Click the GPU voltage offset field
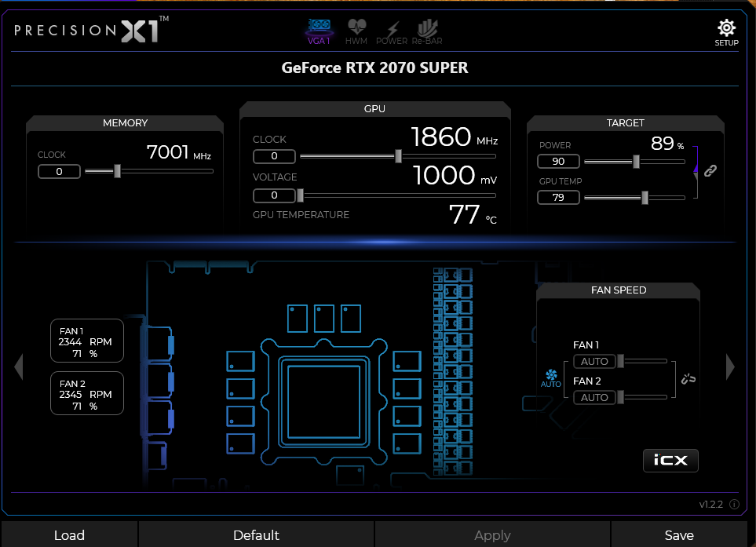Viewport: 756px width, 547px height. coord(274,195)
